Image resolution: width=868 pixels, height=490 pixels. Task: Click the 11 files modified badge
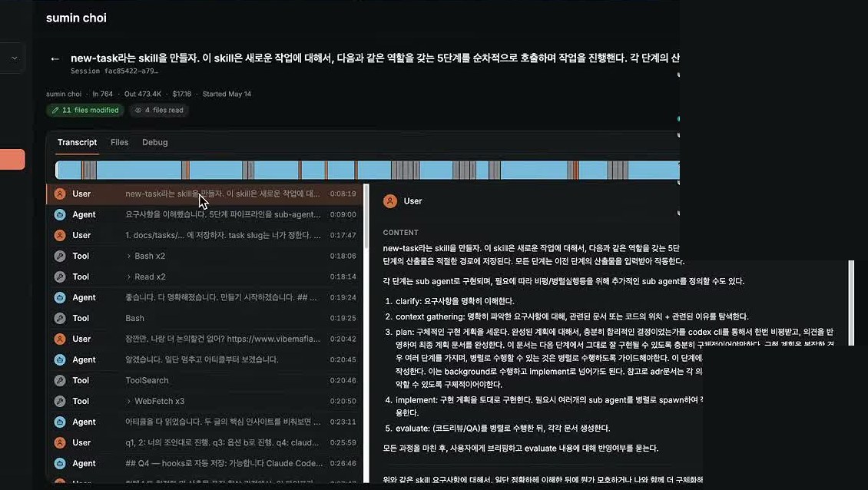point(85,110)
